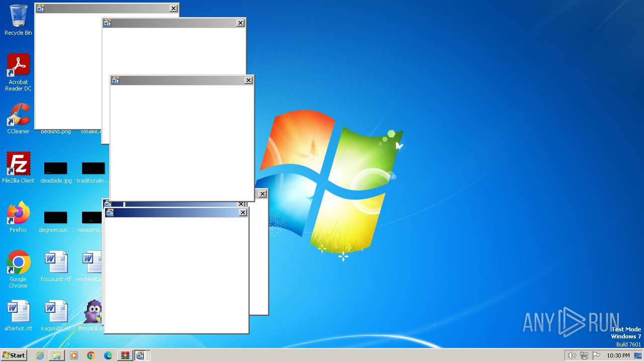Image resolution: width=644 pixels, height=362 pixels.
Task: Click taskbar button between Edge and Word
Action: [125, 355]
